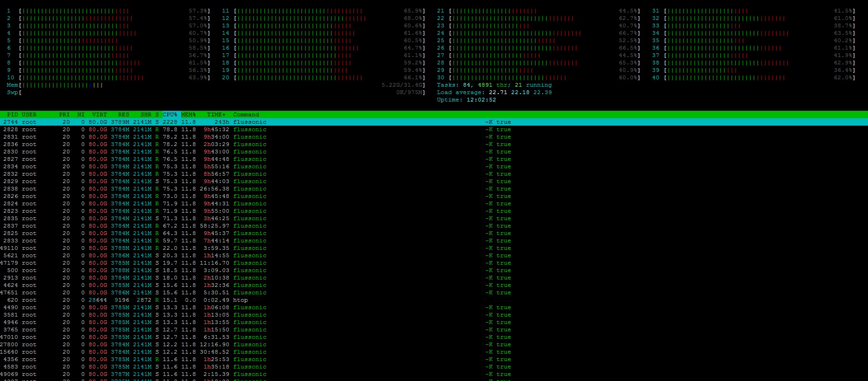Click the 3789M RES value

(120, 122)
